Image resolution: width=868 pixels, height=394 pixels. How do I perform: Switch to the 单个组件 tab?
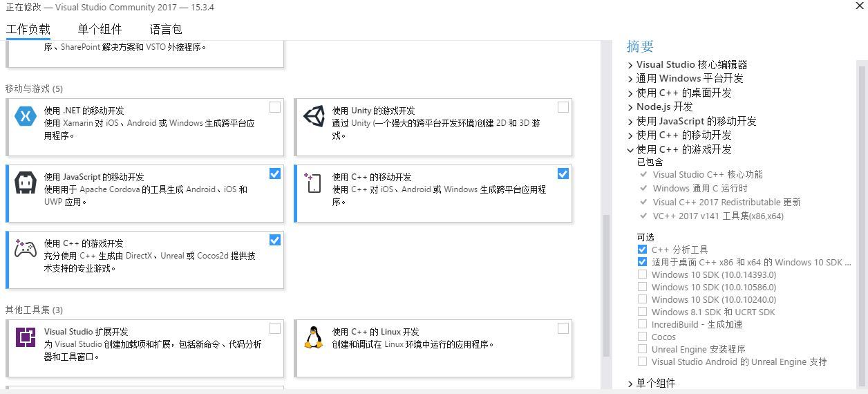(100, 29)
